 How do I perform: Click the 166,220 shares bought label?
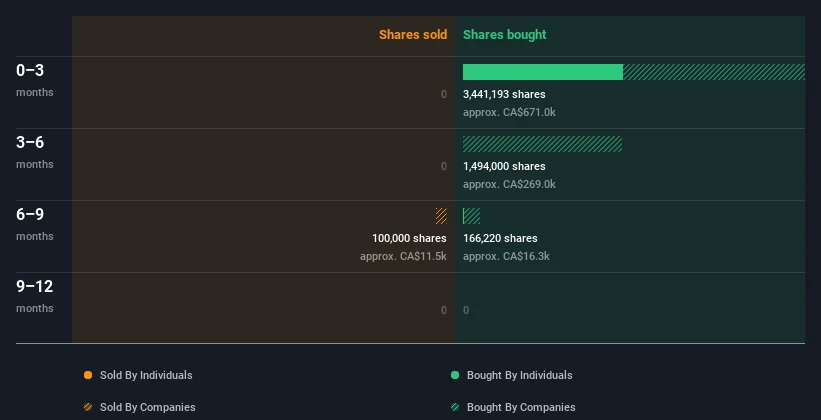click(x=500, y=238)
